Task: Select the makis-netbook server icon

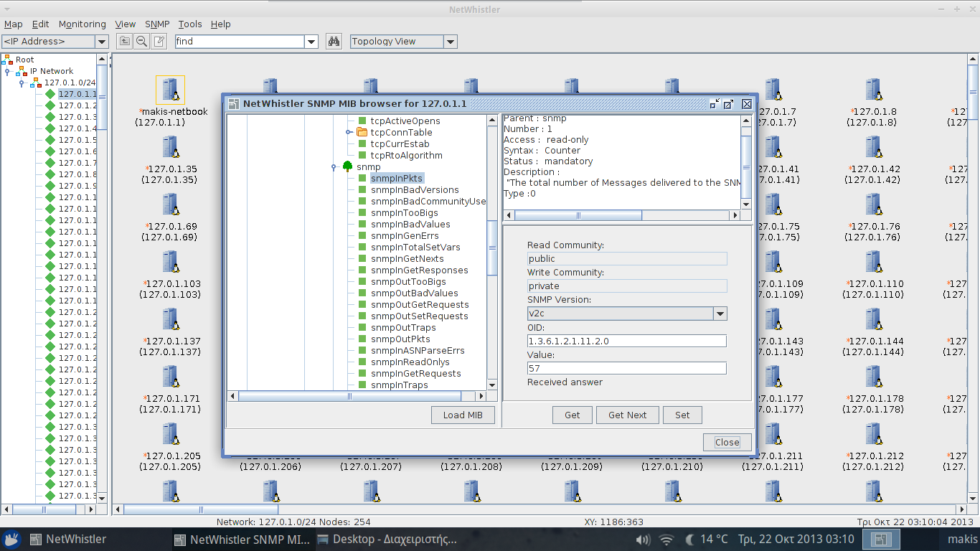Action: (171, 90)
